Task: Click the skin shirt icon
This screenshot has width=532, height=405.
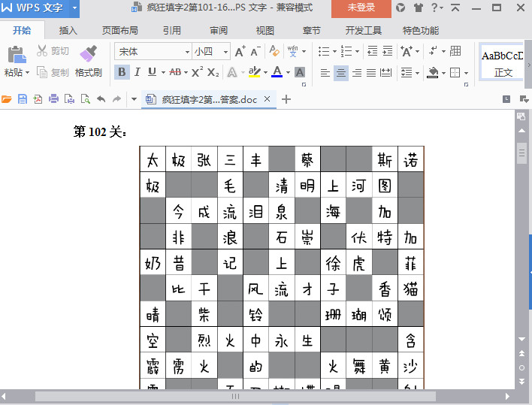Action: [419, 8]
